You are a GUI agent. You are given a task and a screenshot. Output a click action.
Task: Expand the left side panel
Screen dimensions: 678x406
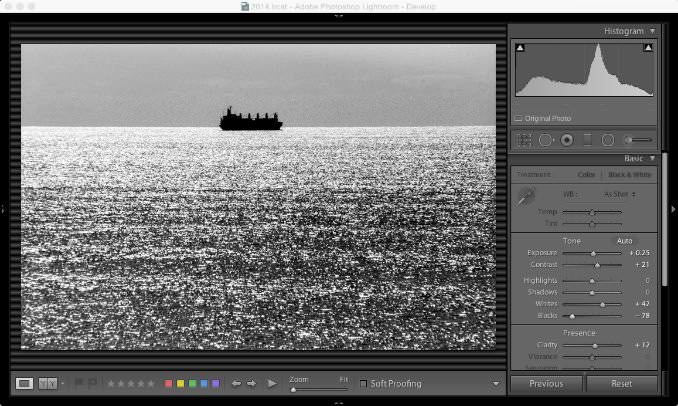3,210
